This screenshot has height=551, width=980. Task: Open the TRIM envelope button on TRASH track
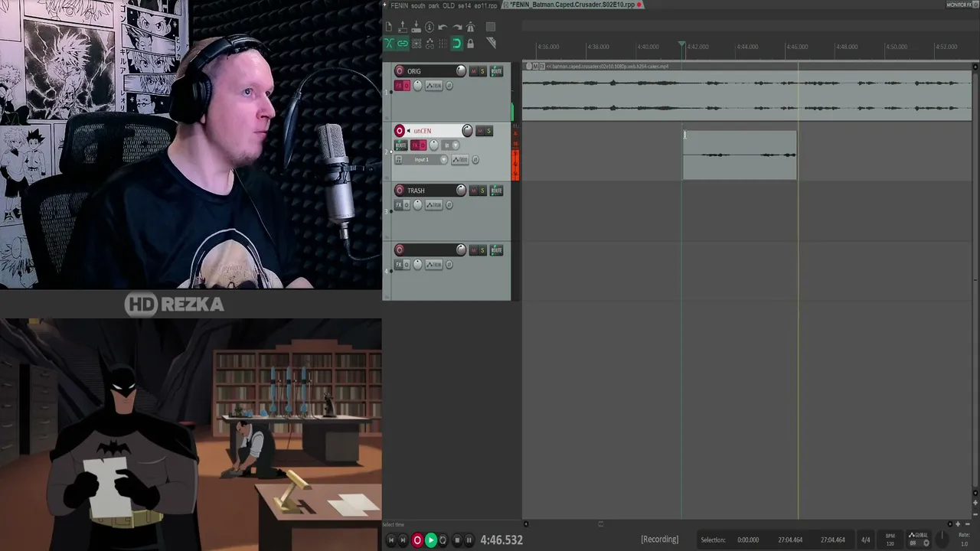435,205
